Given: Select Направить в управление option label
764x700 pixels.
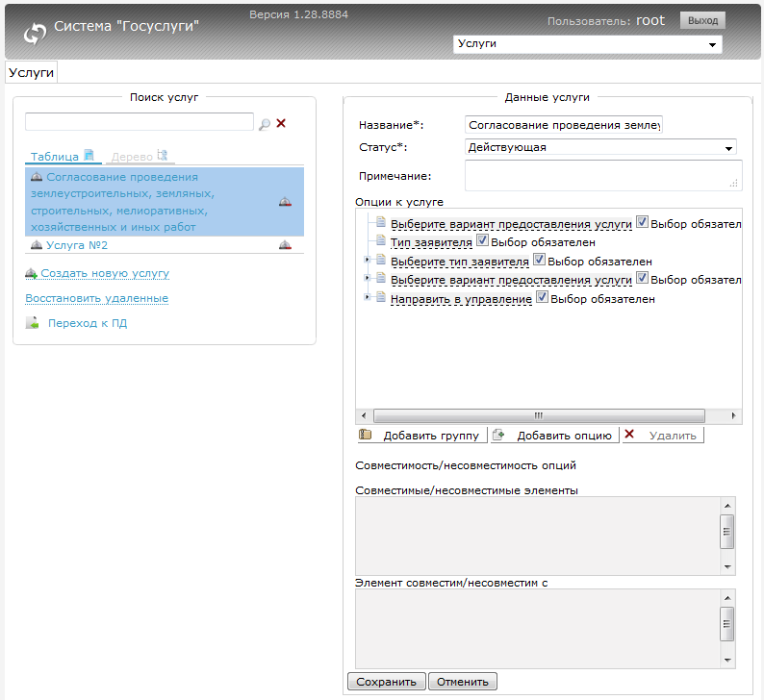Looking at the screenshot, I should click(x=461, y=299).
